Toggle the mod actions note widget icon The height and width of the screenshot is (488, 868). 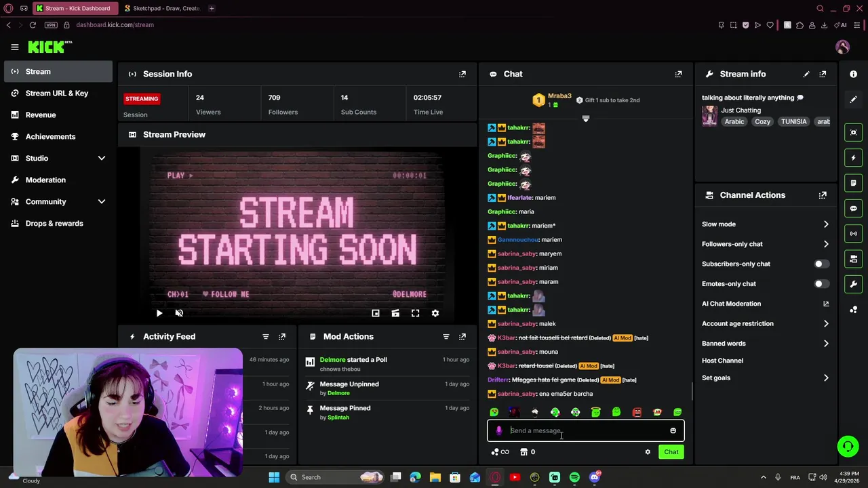(x=854, y=183)
